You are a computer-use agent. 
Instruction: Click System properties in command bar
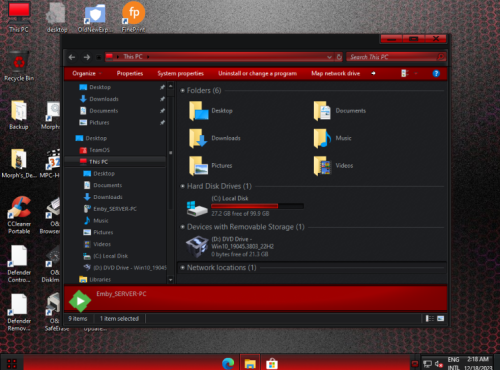pyautogui.click(x=180, y=73)
